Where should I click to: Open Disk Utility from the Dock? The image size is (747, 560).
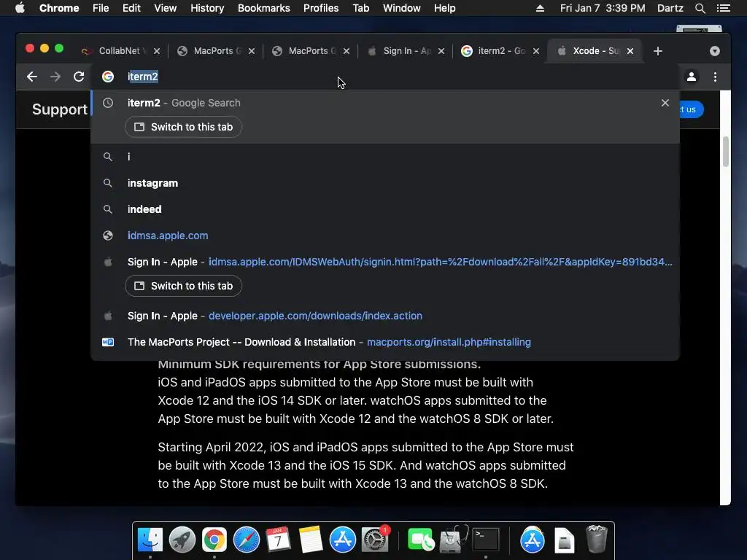(452, 539)
